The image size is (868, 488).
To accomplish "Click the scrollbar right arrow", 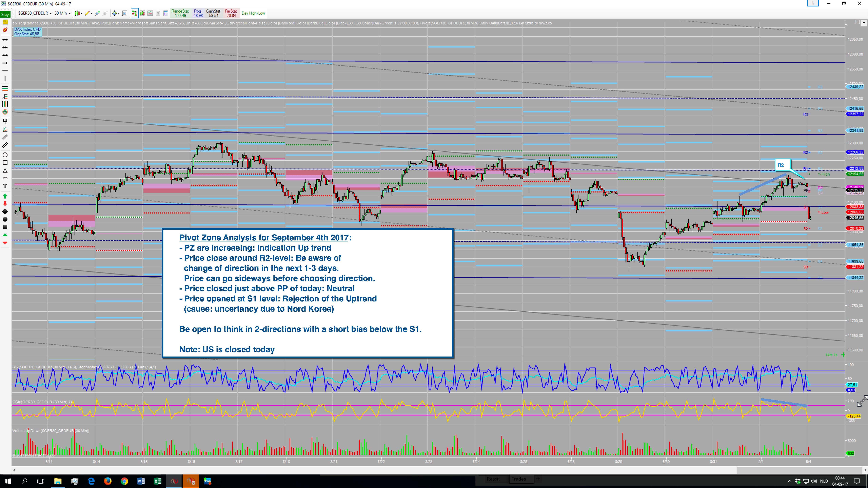I will 865,470.
